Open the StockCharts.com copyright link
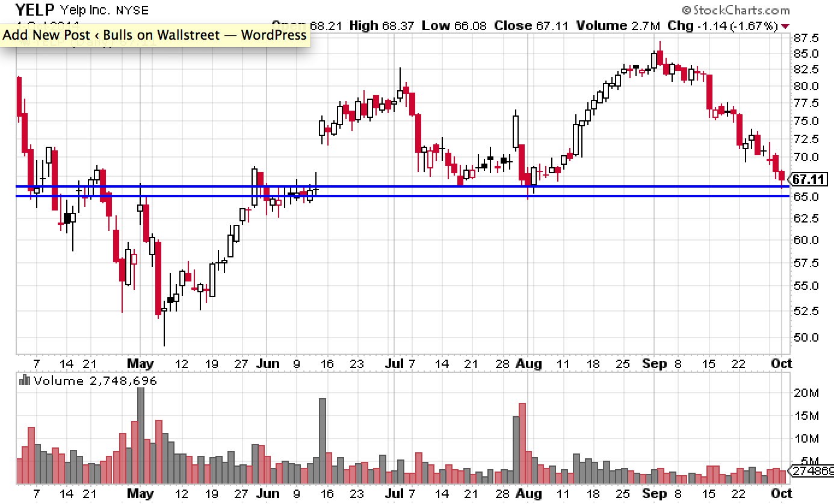The image size is (834, 504). click(x=736, y=10)
